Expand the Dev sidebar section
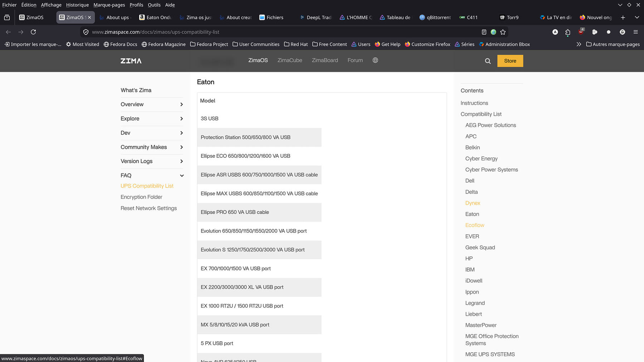The image size is (644, 362). tap(152, 133)
